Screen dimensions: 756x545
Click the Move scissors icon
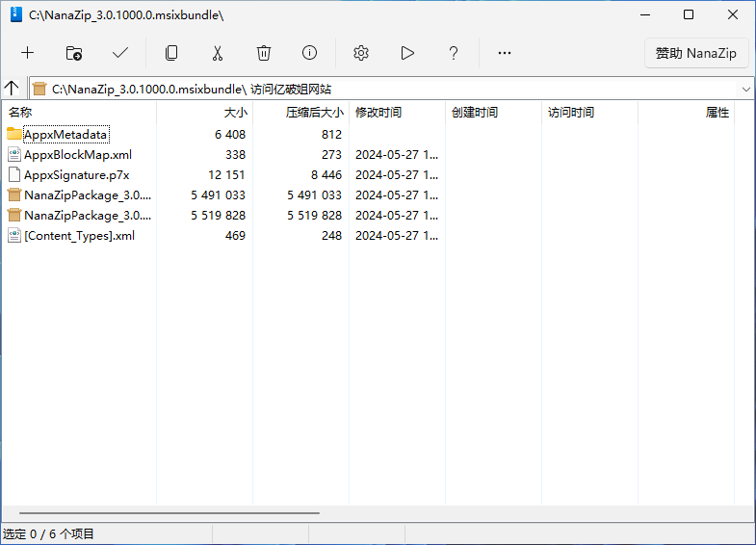coord(218,53)
